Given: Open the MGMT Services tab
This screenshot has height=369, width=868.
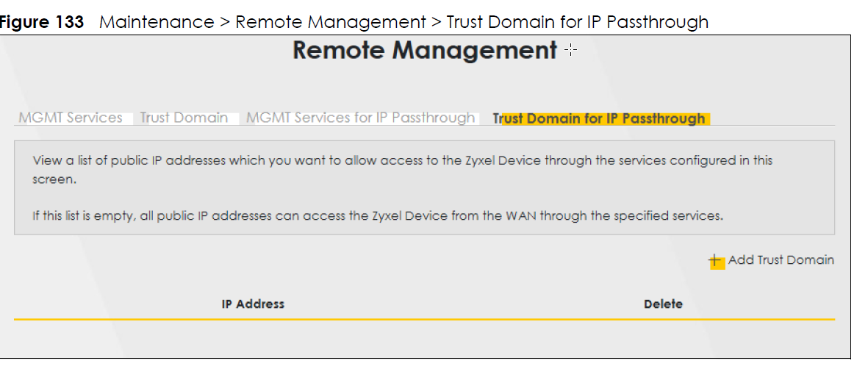Looking at the screenshot, I should click(71, 118).
